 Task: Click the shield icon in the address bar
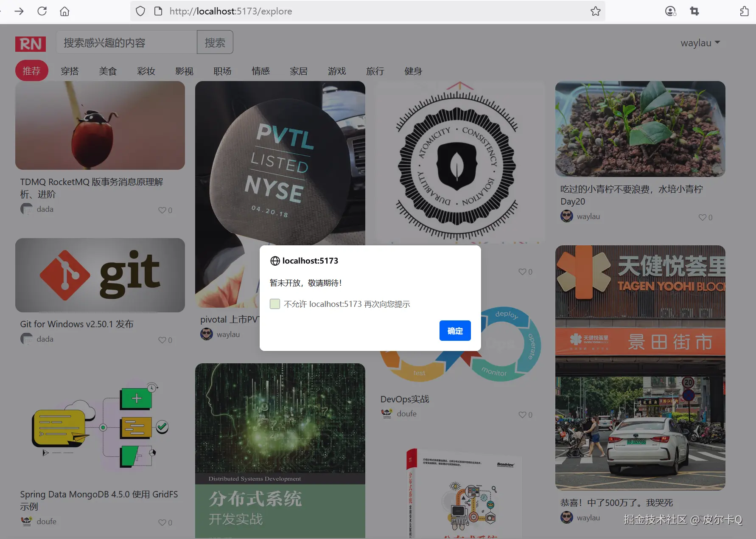click(x=140, y=11)
